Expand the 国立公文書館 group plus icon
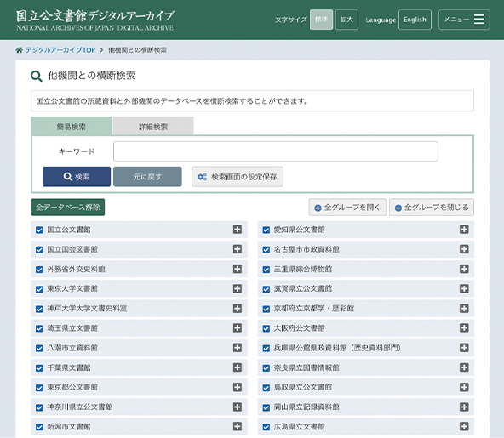Viewport: 504px width, 438px height. click(238, 230)
